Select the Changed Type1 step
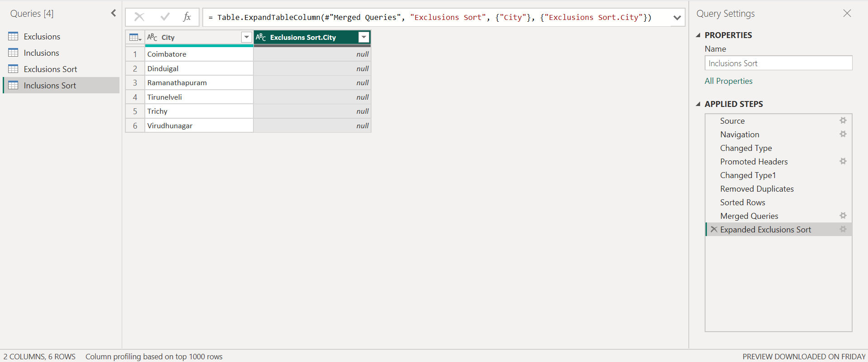868x362 pixels. pyautogui.click(x=778, y=175)
